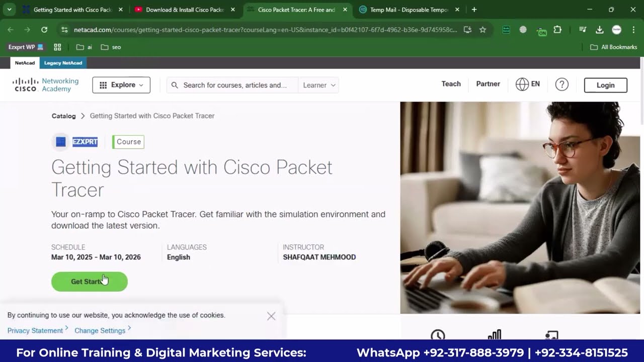644x362 pixels.
Task: Open the media control icon
Action: click(x=583, y=30)
